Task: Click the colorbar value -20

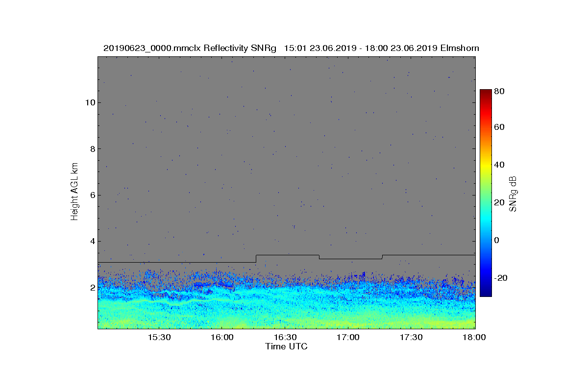Action: coord(501,278)
